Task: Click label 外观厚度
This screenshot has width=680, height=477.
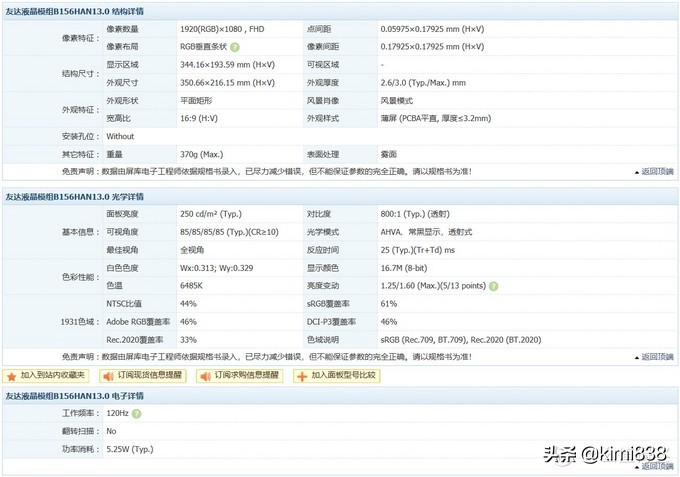Action: tap(323, 83)
